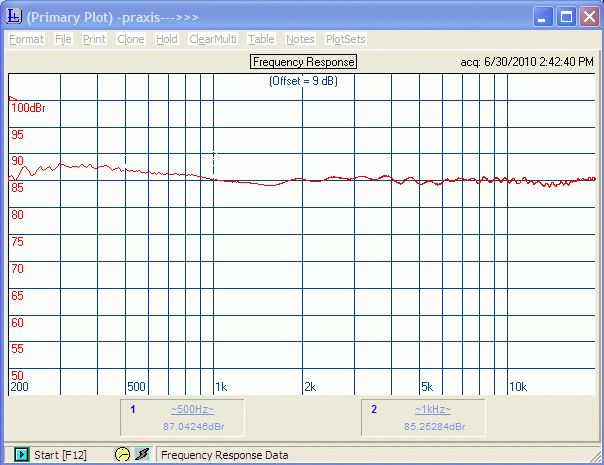Viewport: 604px width, 465px height.
Task: Open the Table menu
Action: [261, 39]
